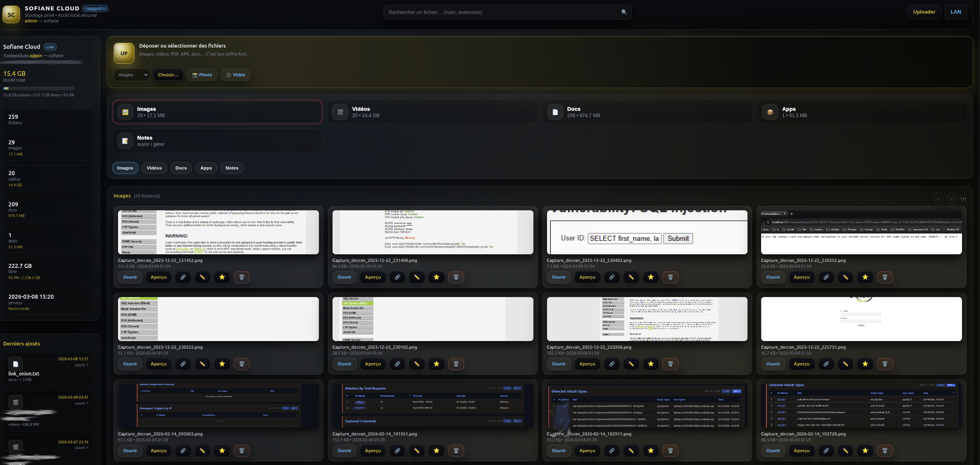This screenshot has width=980, height=465.
Task: Go to previous page of images
Action: (x=938, y=199)
